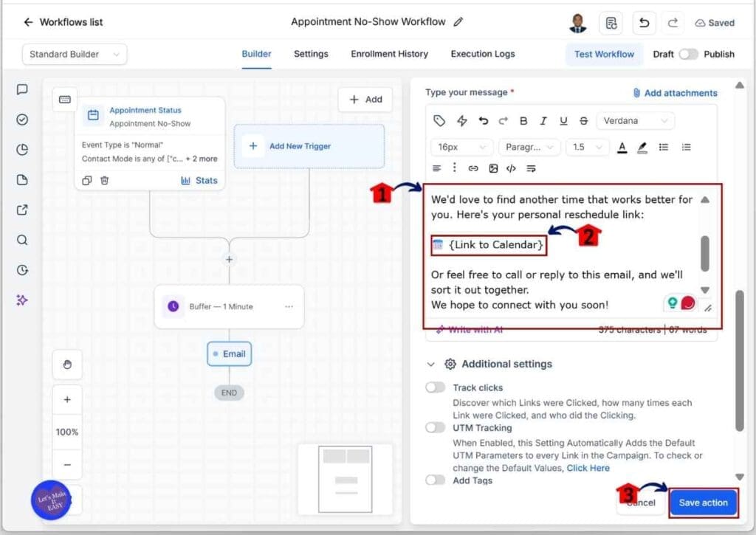756x535 pixels.
Task: Open the workflow notes icon
Action: [x=611, y=23]
